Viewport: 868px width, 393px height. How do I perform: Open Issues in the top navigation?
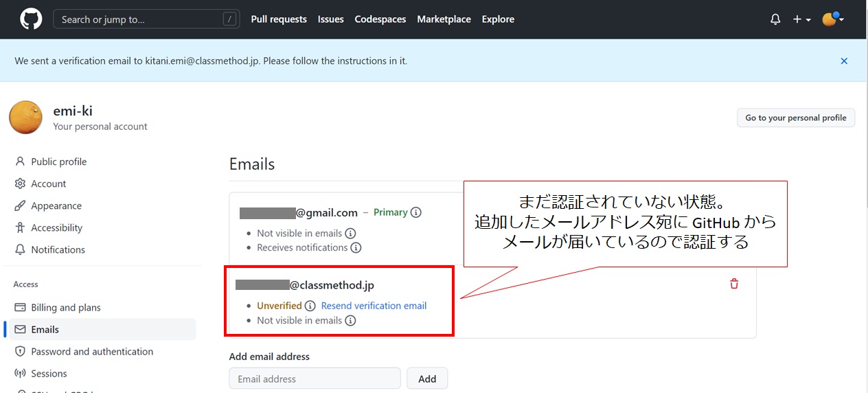330,19
